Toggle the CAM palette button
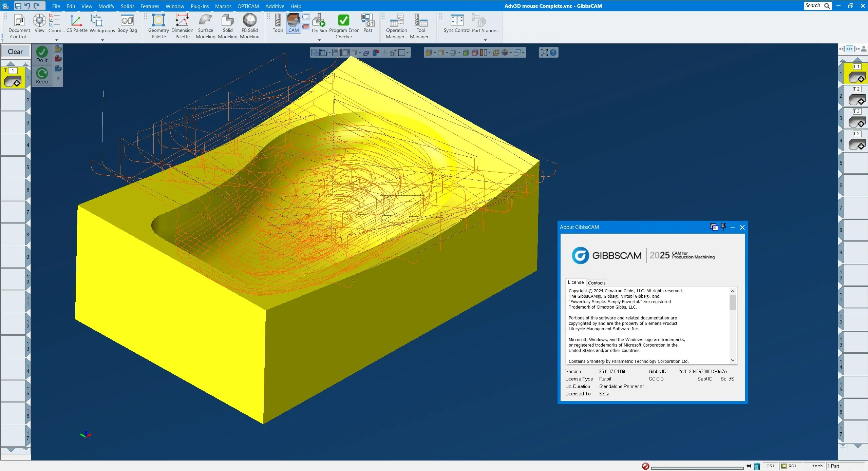This screenshot has height=471, width=868. 294,23
